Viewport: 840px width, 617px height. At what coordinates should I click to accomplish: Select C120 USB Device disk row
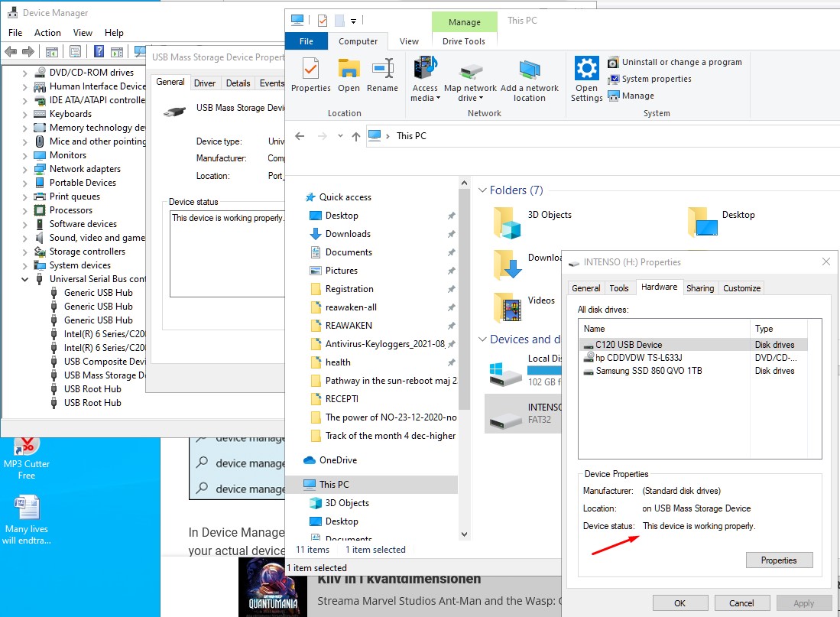coord(693,345)
